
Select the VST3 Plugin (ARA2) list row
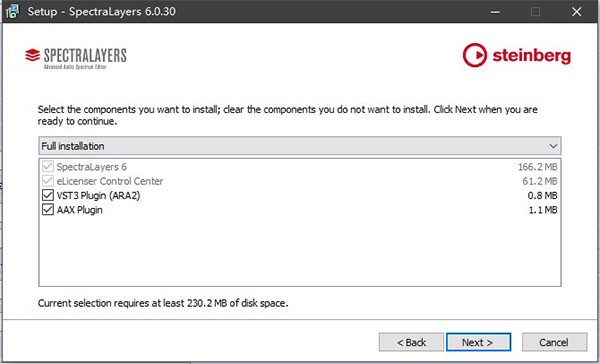[300, 195]
